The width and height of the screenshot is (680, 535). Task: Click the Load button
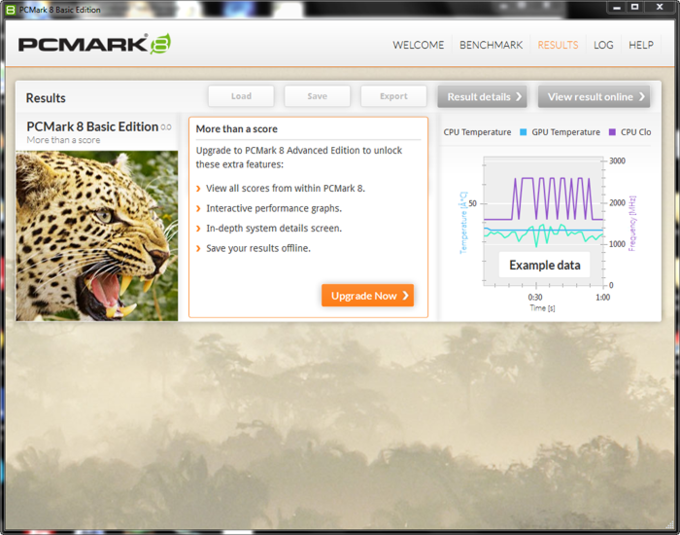tap(241, 96)
